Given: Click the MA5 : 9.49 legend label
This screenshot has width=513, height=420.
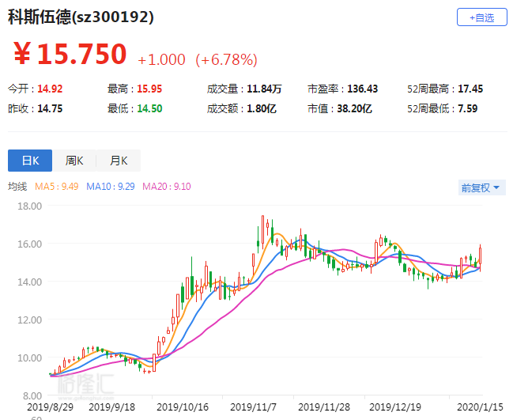Looking at the screenshot, I should coord(57,186).
